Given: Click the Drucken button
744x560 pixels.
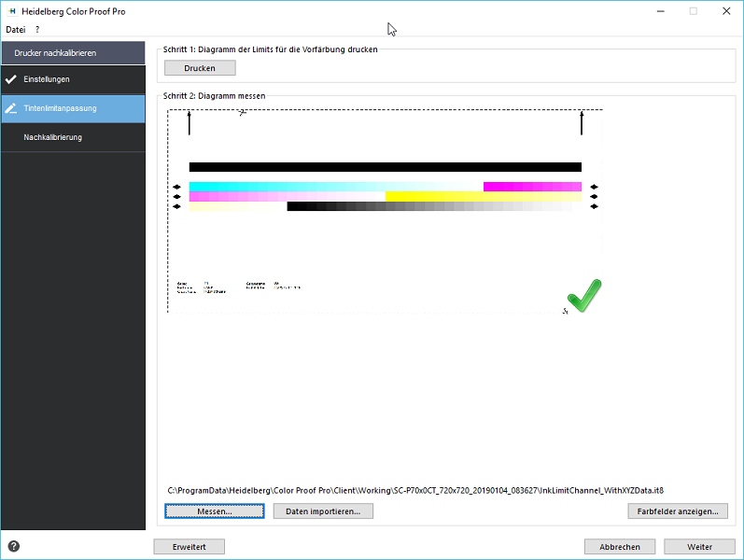Looking at the screenshot, I should [200, 68].
